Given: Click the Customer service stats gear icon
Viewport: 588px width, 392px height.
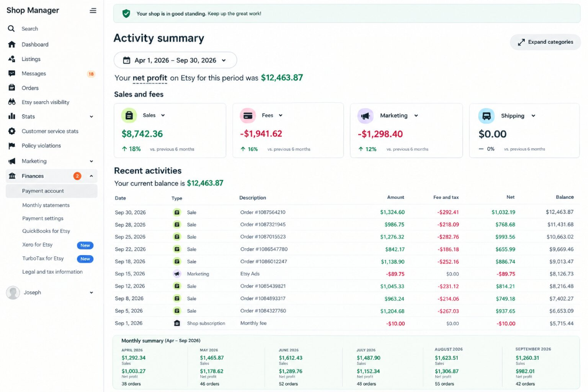Looking at the screenshot, I should [11, 131].
